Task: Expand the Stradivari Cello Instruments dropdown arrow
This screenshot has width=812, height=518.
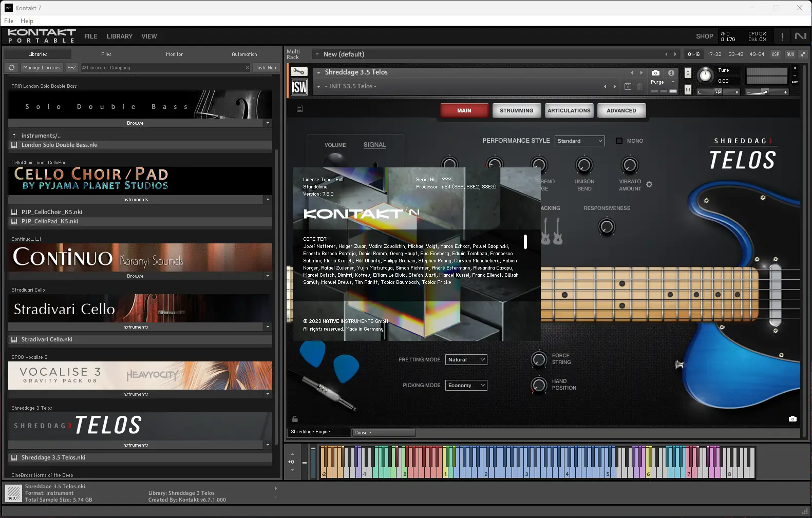Action: pos(268,327)
